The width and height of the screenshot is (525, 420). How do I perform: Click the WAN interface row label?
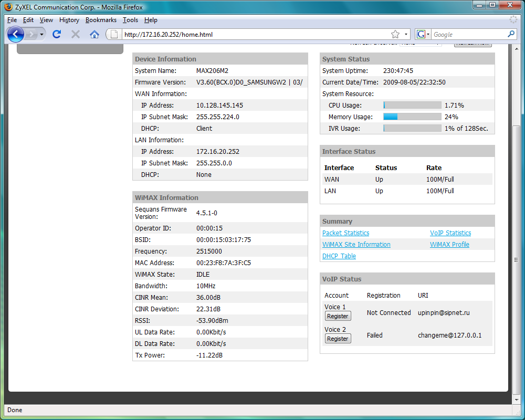tap(331, 179)
